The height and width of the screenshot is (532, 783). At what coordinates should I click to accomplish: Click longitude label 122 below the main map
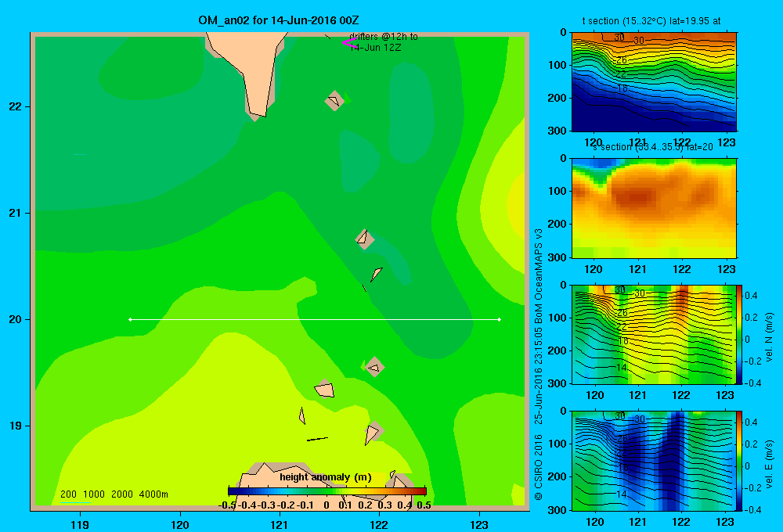(380, 524)
